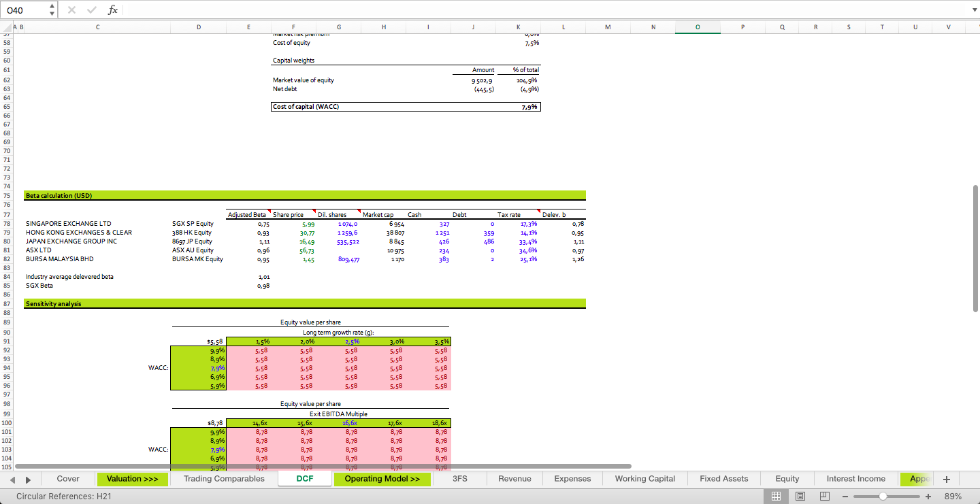Open the Revenue sheet tab

[514, 479]
